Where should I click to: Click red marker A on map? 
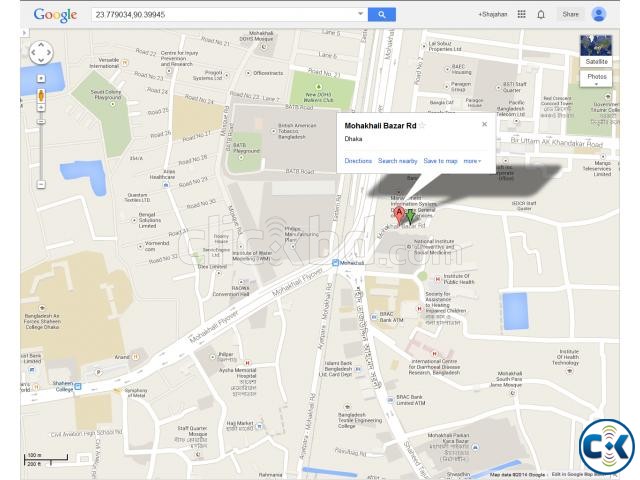(x=399, y=215)
